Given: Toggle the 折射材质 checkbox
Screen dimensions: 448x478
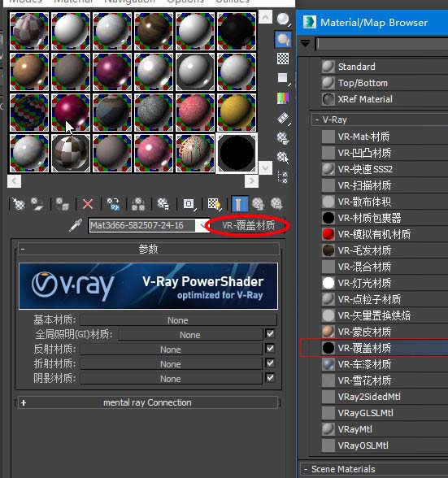Looking at the screenshot, I should tap(270, 363).
